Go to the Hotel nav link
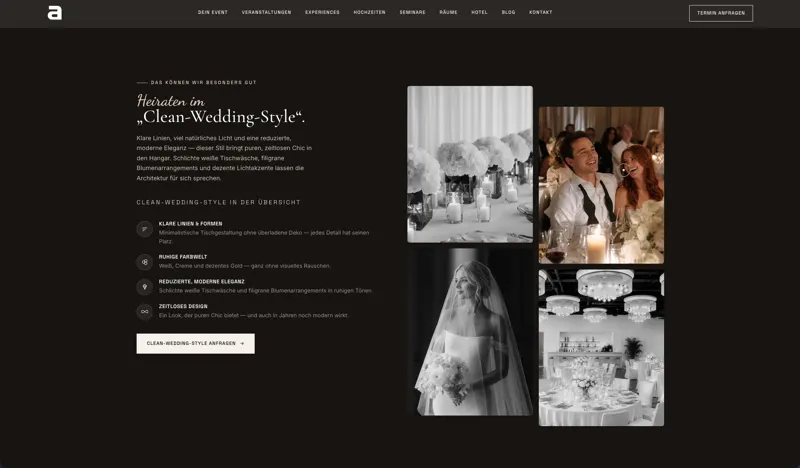Screen dimensions: 800x468 pos(479,12)
